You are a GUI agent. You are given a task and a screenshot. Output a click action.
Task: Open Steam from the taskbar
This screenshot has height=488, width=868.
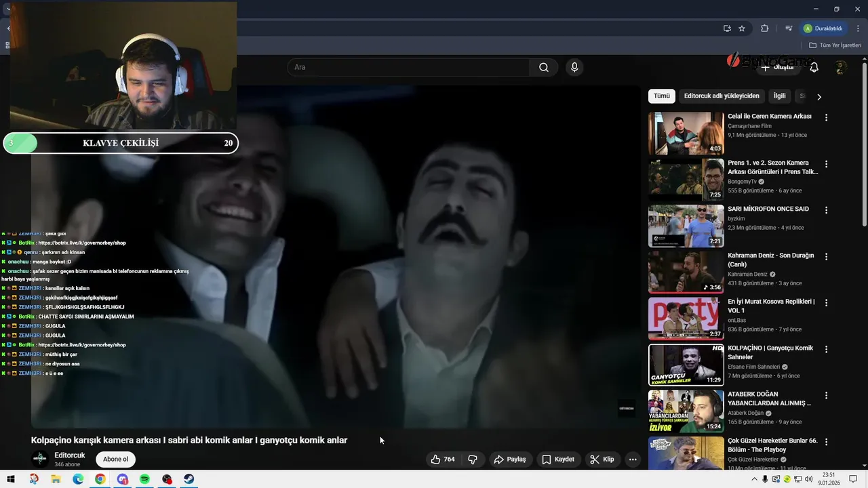pyautogui.click(x=189, y=479)
